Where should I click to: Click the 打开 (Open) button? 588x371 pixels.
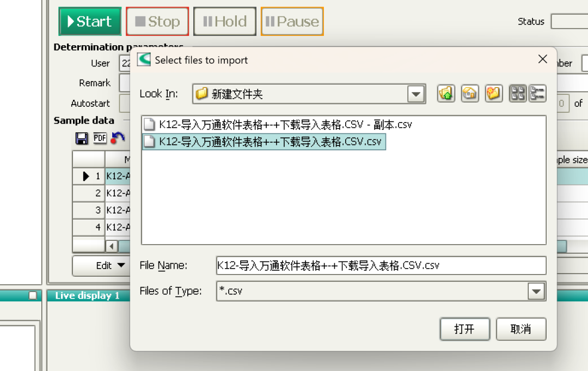[464, 329]
